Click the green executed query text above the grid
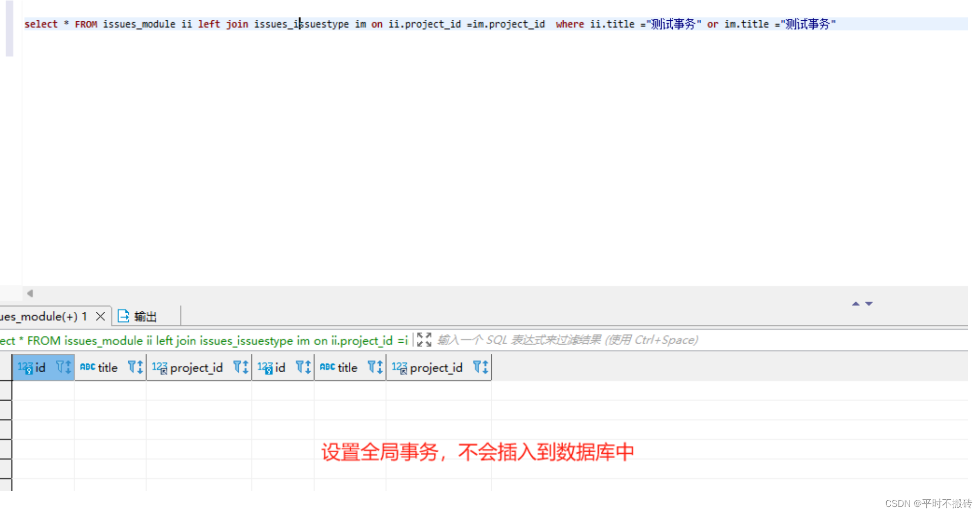 tap(204, 341)
